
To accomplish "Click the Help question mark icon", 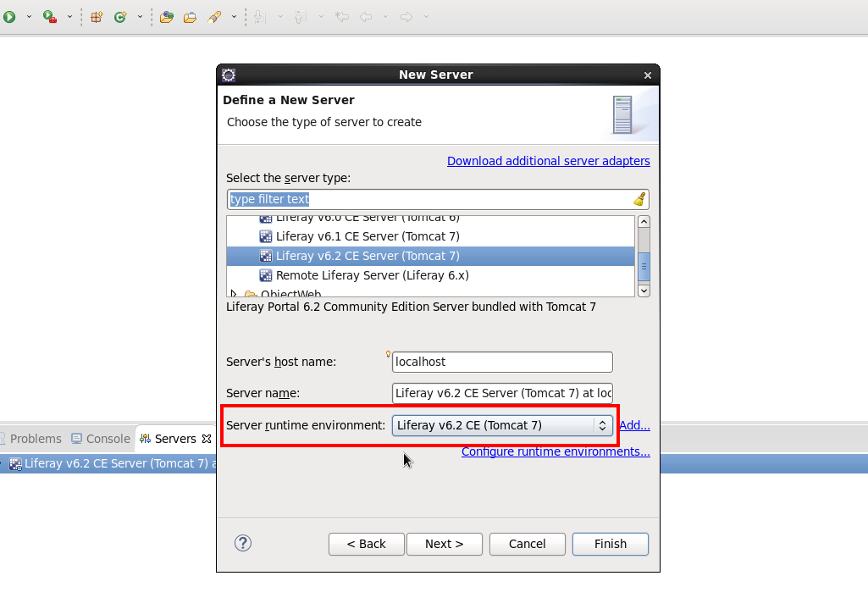I will click(x=243, y=543).
